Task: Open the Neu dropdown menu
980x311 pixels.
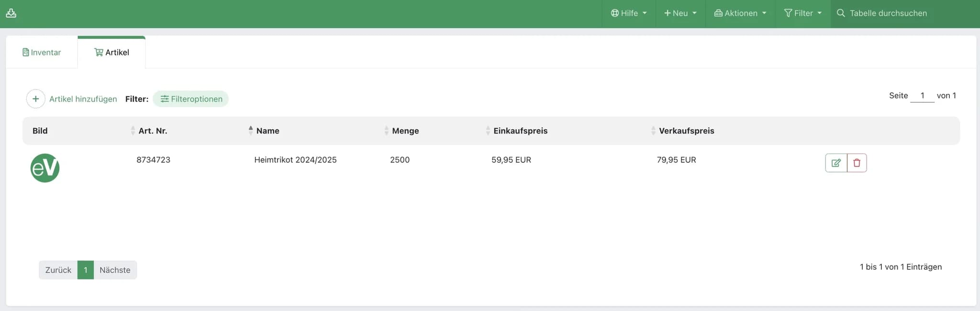Action: pyautogui.click(x=680, y=13)
